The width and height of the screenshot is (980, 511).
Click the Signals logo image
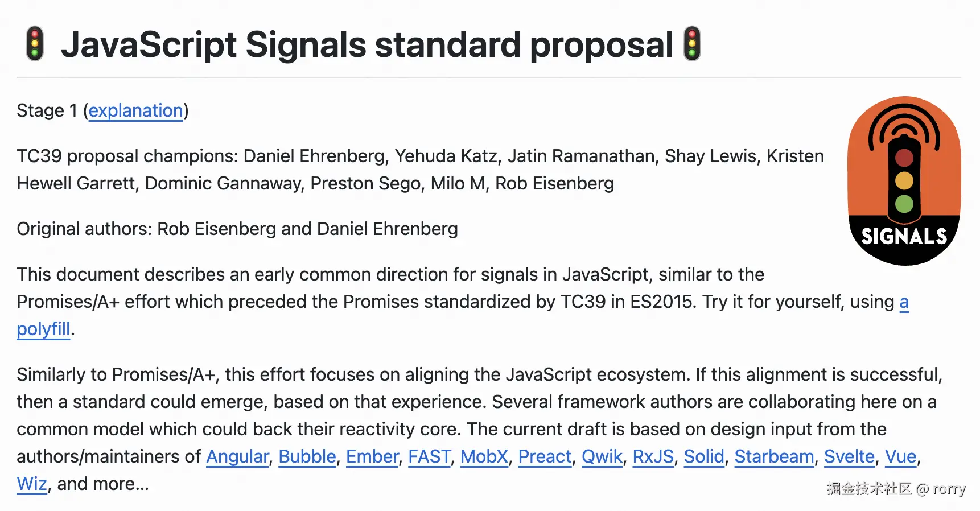pyautogui.click(x=904, y=181)
